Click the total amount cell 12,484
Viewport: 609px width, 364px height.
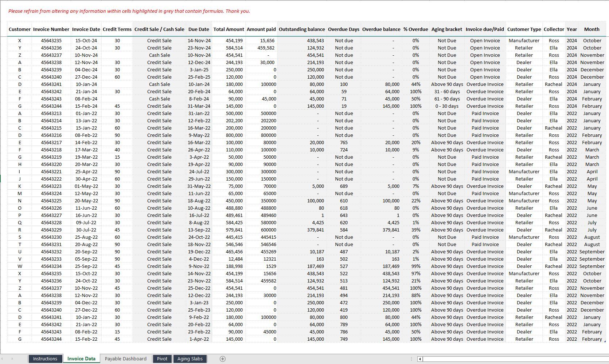229,259
